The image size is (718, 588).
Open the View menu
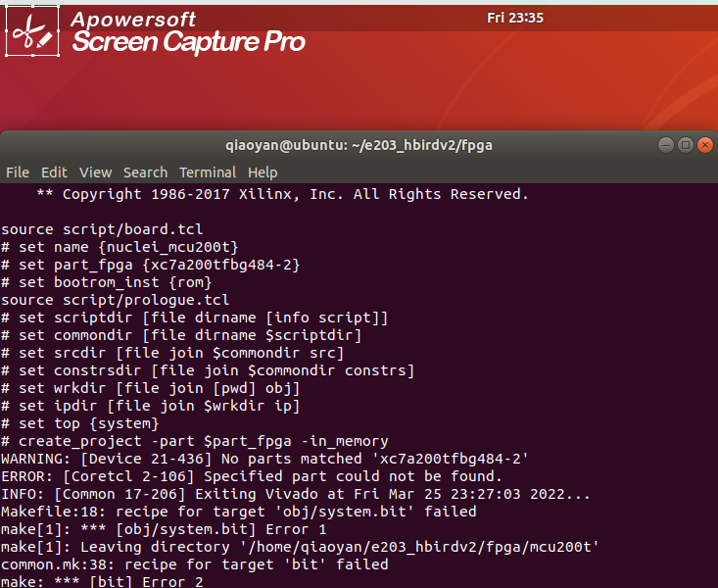pos(95,172)
